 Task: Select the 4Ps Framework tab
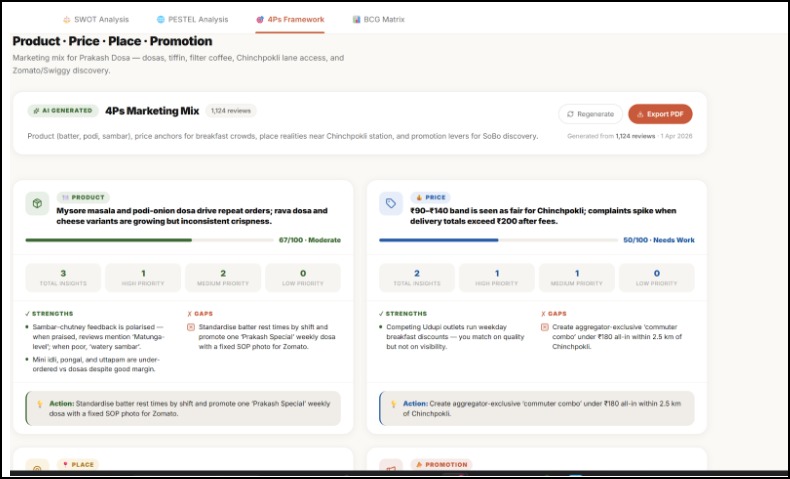click(290, 20)
